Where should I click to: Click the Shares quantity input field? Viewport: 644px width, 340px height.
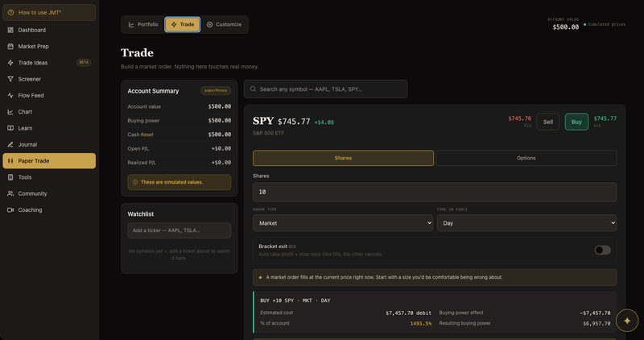[x=435, y=192]
